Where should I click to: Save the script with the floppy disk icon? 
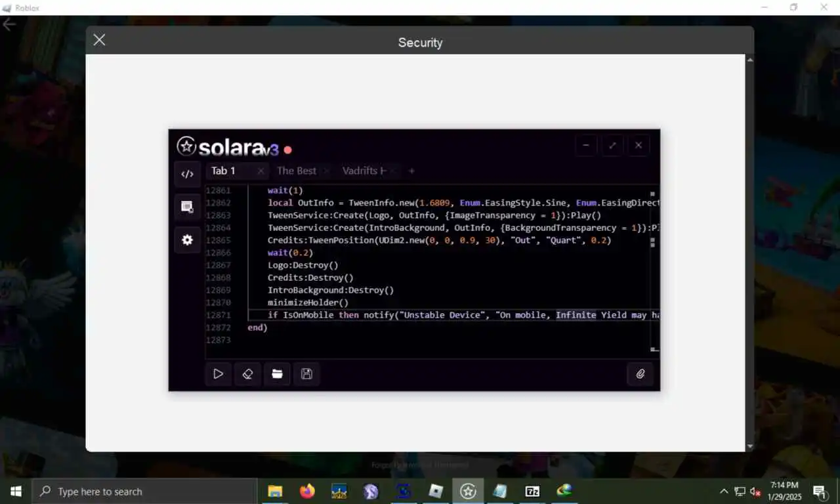(x=306, y=374)
